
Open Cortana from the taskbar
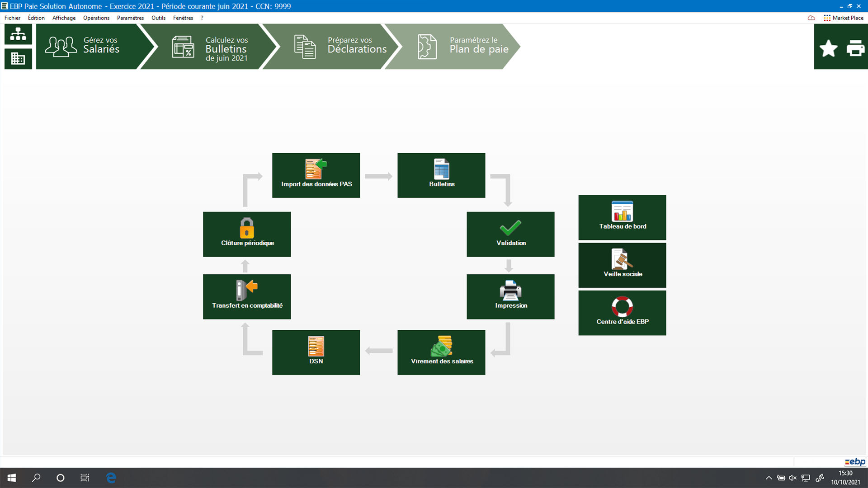(60, 478)
